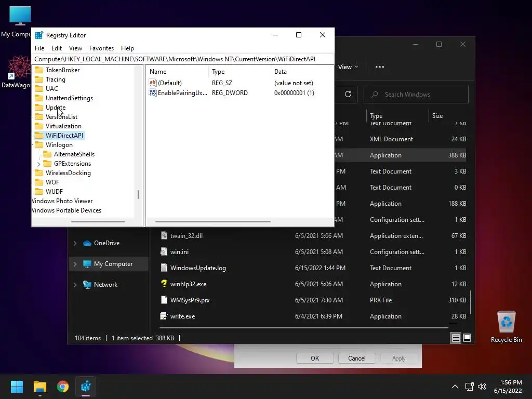Viewport: 532px width, 399px height.
Task: Click the Refresh icon in File Explorer
Action: (348, 95)
